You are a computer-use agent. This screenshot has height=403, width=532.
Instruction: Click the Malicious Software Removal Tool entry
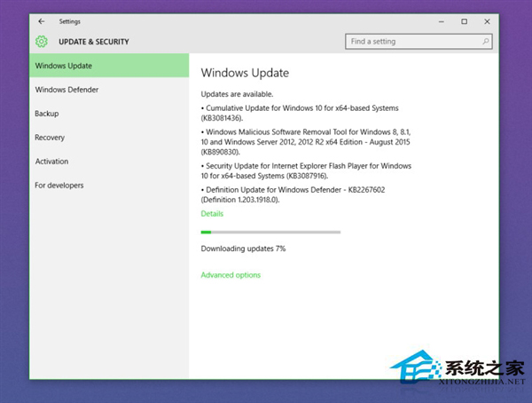point(306,142)
